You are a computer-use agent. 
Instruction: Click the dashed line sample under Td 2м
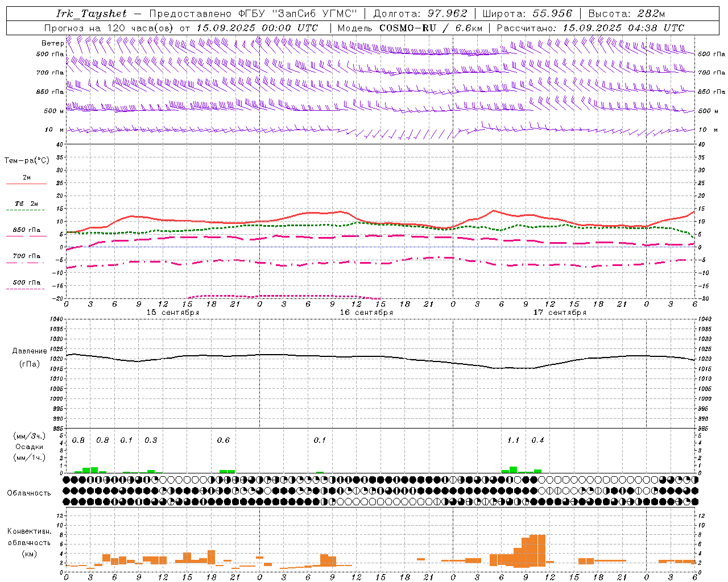(x=25, y=210)
